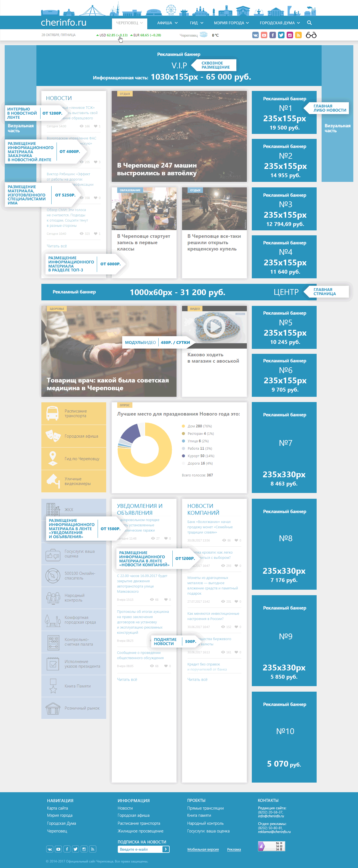
Task: Open Городская Дума in footer navigation
Action: point(62,823)
